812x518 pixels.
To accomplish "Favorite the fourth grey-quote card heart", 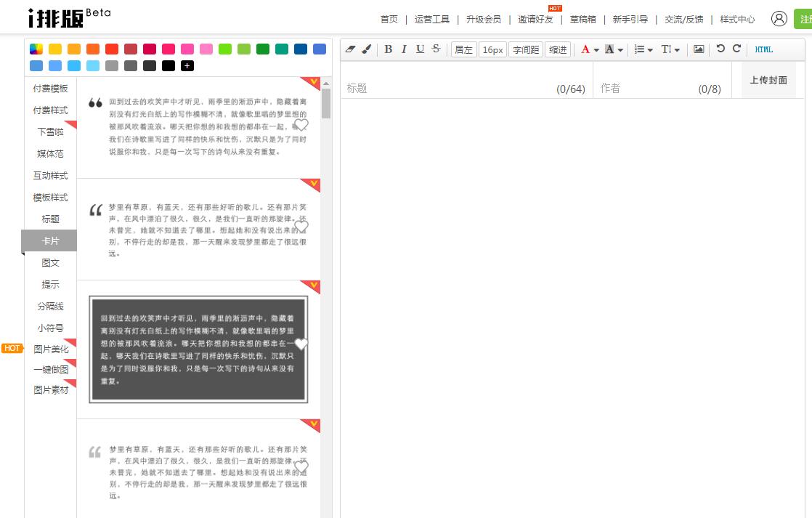I will coord(301,467).
